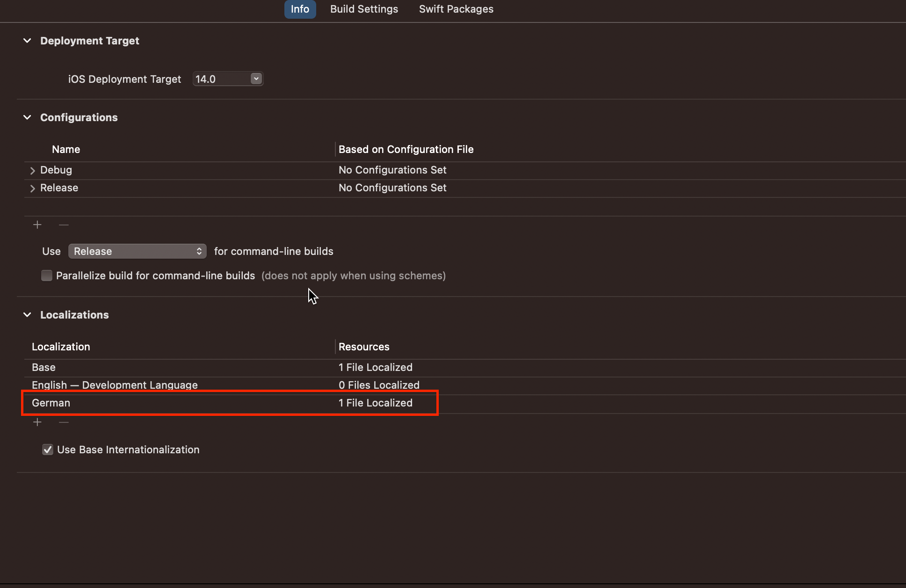Switch to the Swift Packages tab
The height and width of the screenshot is (588, 906).
coord(456,9)
